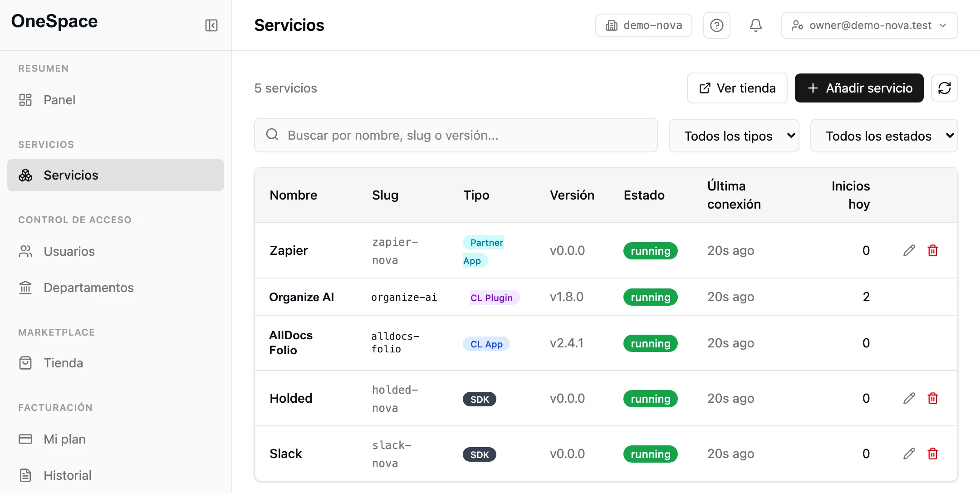
Task: Click the running status for Holded
Action: coord(651,399)
